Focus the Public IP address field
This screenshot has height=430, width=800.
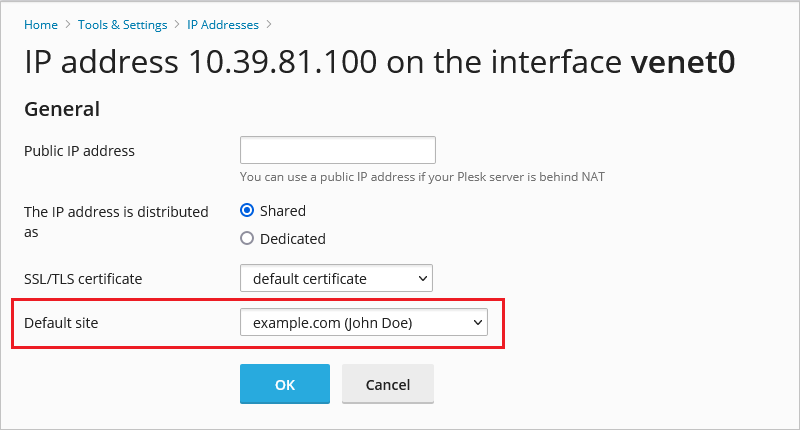click(338, 150)
